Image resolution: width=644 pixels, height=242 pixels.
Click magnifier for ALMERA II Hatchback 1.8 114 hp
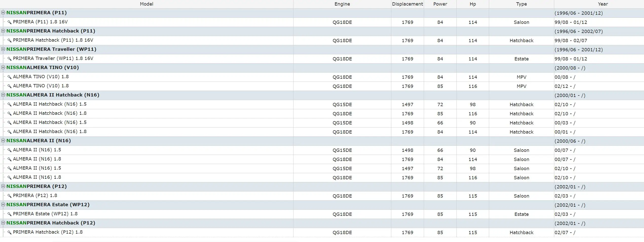click(9, 132)
